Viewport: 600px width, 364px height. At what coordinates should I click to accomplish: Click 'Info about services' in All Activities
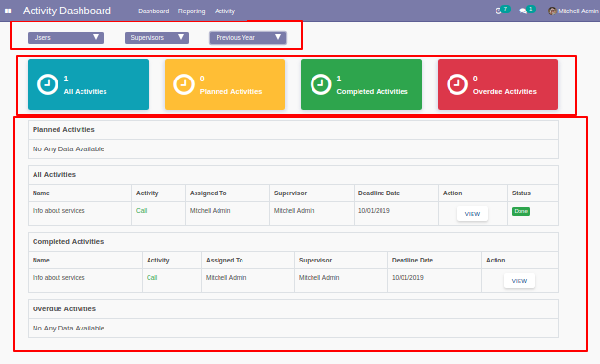pos(58,211)
